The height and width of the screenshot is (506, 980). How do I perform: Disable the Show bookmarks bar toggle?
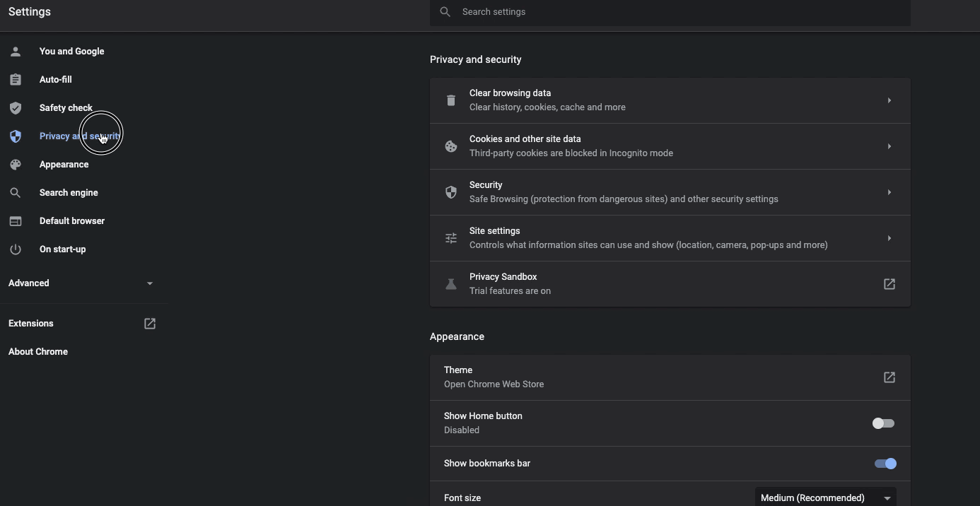(885, 464)
